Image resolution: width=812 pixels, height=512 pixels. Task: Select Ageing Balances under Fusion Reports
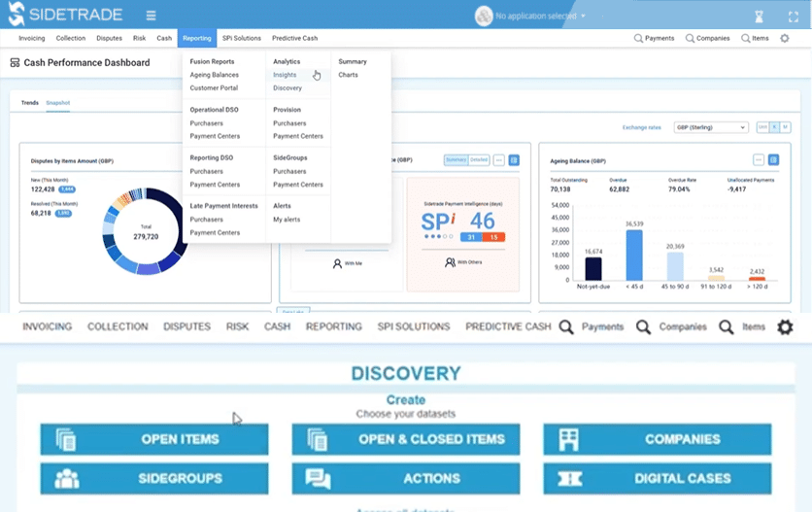click(215, 75)
